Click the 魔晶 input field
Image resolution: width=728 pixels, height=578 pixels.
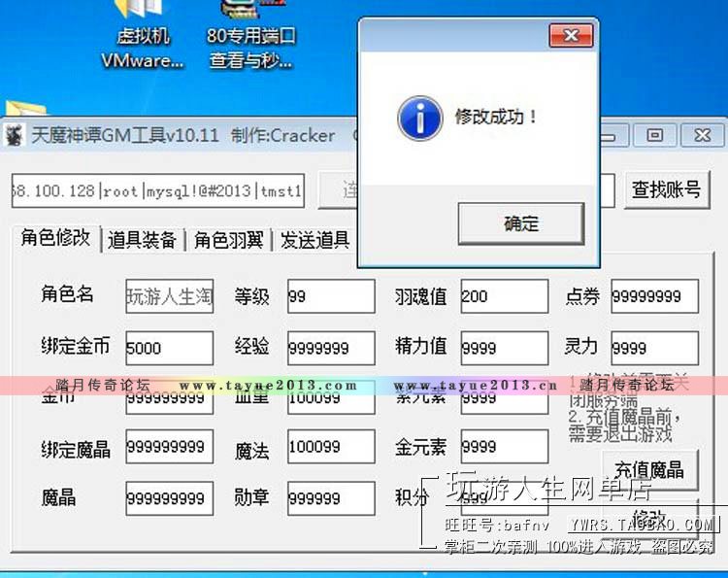pos(170,498)
